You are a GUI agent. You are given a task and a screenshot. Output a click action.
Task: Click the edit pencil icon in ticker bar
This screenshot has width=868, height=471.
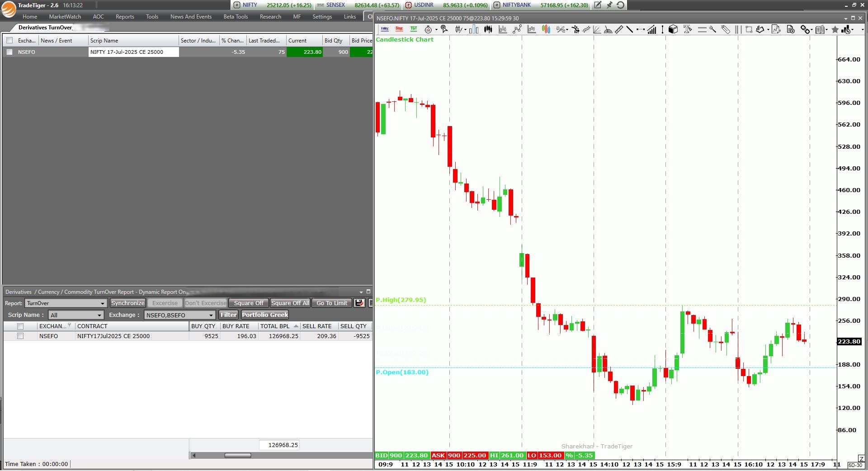pos(598,5)
